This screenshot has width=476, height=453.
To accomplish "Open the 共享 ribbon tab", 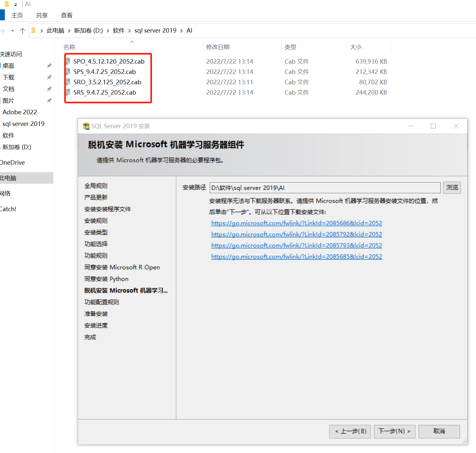I will 42,15.
